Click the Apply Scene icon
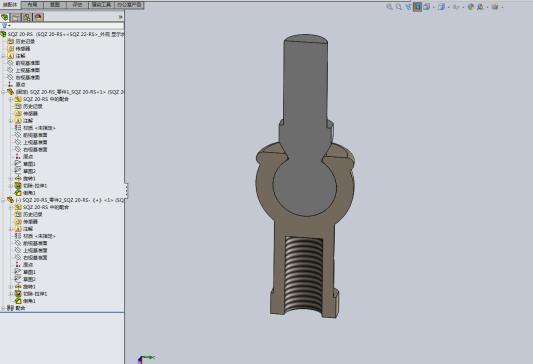This screenshot has width=533, height=364. [x=480, y=7]
